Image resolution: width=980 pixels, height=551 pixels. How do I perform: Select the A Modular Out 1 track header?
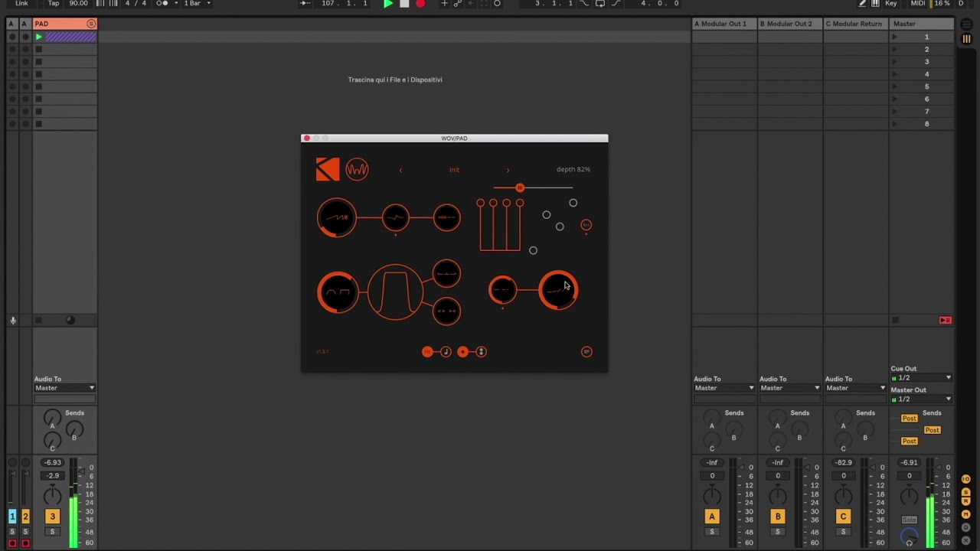(724, 24)
